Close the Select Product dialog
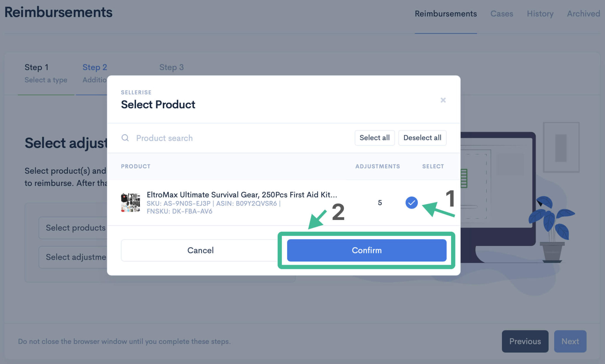 [x=443, y=100]
